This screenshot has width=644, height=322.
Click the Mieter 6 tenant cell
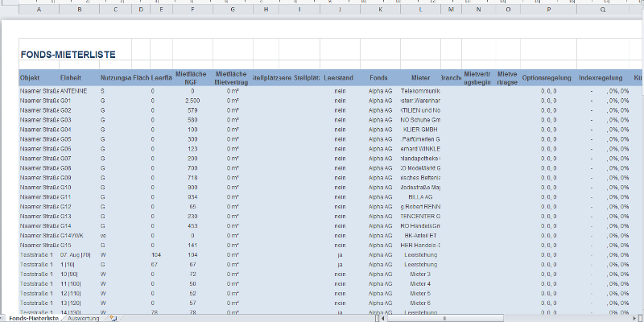pyautogui.click(x=420, y=303)
